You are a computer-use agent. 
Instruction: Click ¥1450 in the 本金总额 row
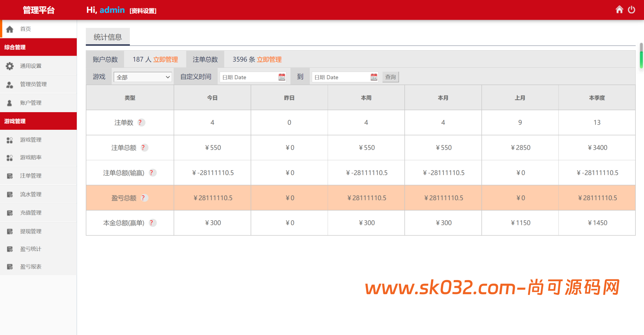597,223
